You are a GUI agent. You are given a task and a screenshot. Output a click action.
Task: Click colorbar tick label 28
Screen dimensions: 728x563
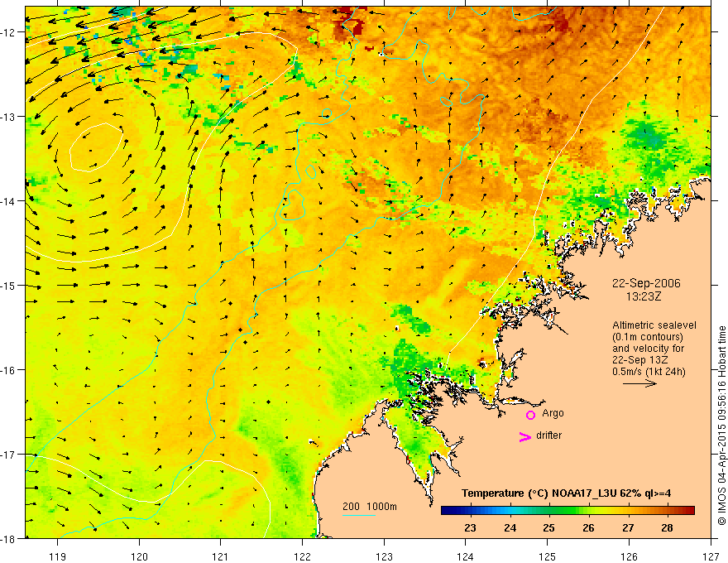click(667, 527)
